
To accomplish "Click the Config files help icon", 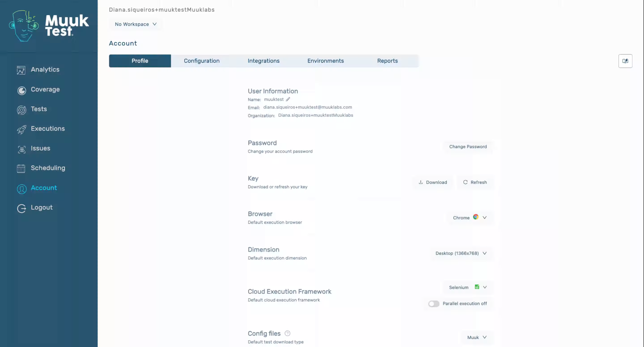I will (x=287, y=333).
